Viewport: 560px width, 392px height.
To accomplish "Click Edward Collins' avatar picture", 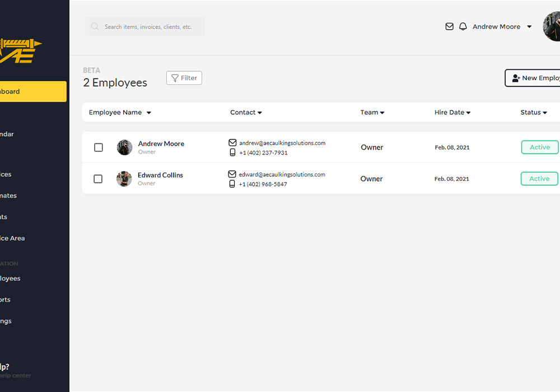I will click(x=124, y=179).
